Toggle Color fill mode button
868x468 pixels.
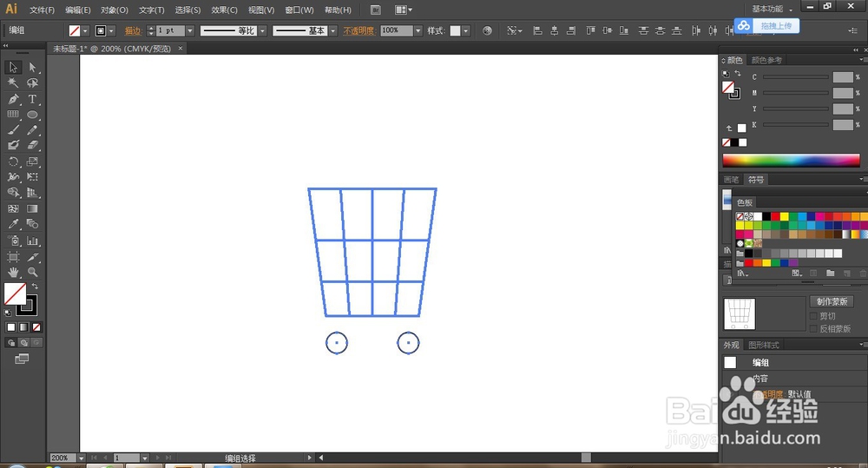[11, 327]
